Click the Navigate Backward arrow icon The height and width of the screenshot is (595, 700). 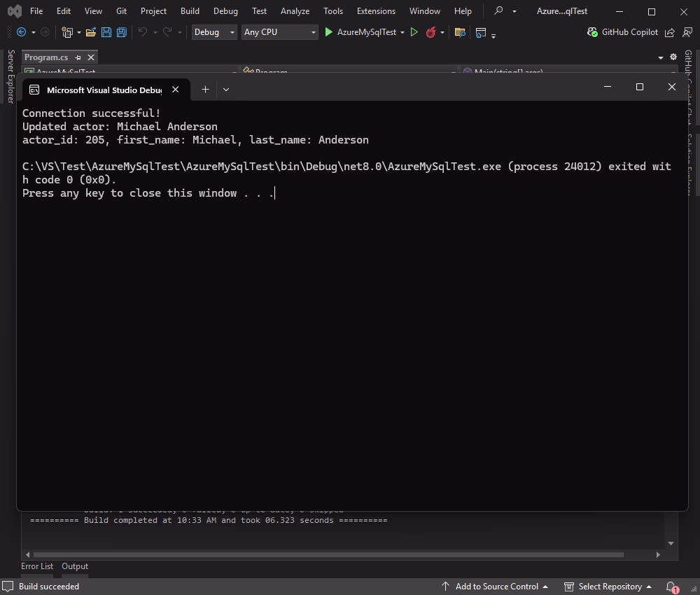point(20,32)
